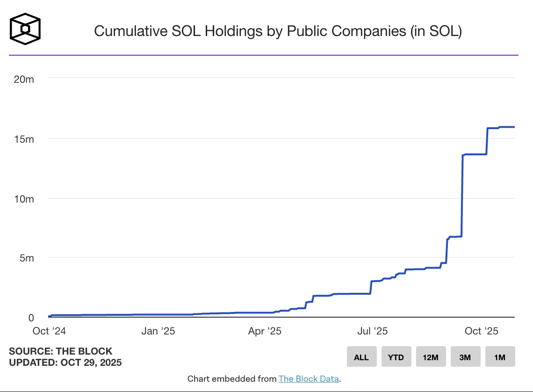Image resolution: width=533 pixels, height=392 pixels.
Task: Click the Jul '25 x-axis label
Action: tap(372, 331)
